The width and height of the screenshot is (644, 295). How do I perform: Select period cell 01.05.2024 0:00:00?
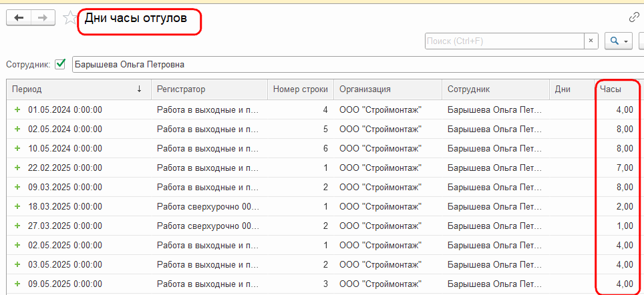click(x=65, y=109)
